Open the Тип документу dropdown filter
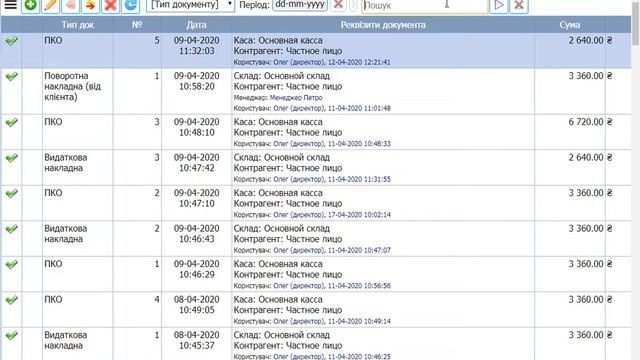This screenshot has width=640, height=360. [190, 5]
